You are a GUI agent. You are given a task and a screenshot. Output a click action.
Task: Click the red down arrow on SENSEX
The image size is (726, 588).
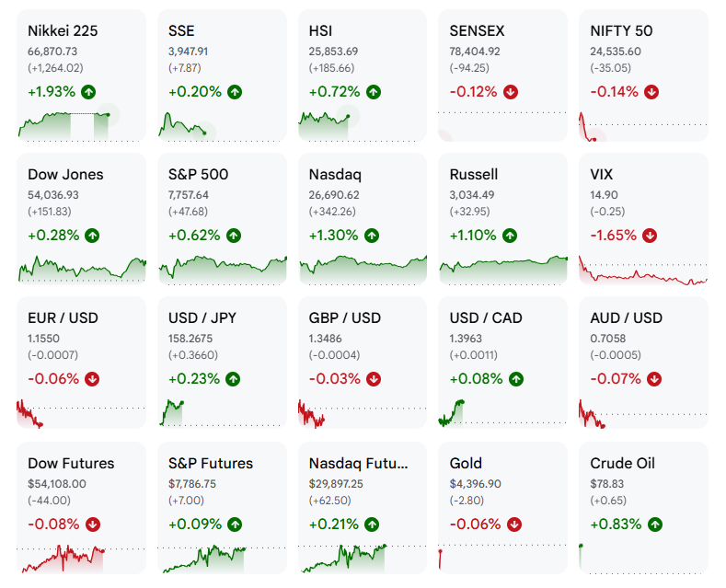pyautogui.click(x=511, y=92)
